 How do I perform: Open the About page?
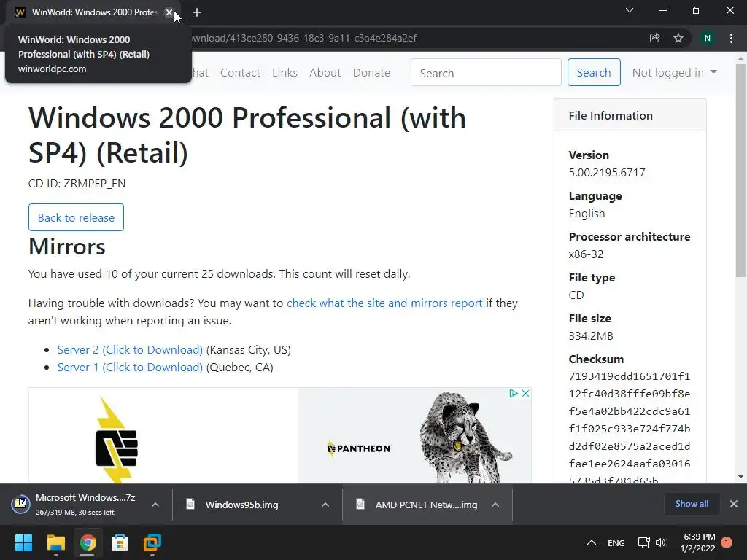click(325, 73)
